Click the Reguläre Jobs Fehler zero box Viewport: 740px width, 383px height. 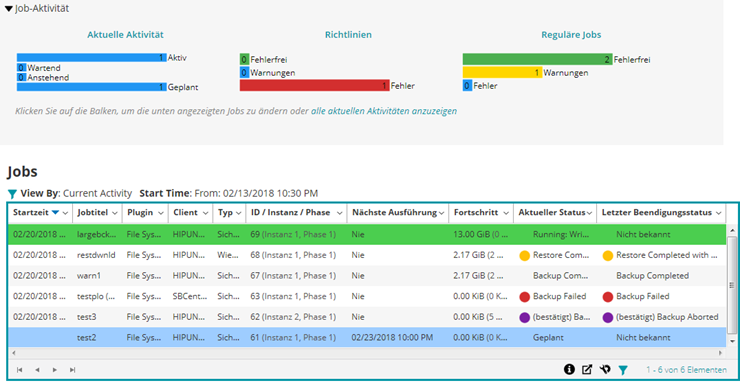tap(467, 85)
